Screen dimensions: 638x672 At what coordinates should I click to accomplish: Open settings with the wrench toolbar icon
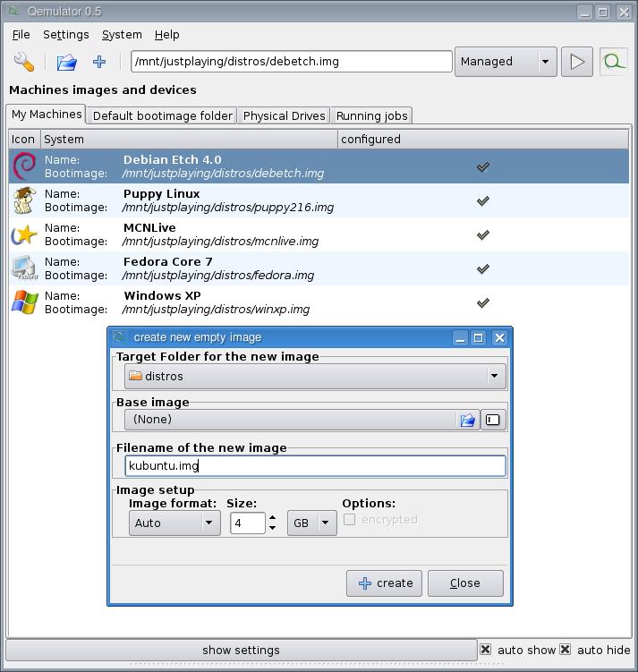coord(24,62)
